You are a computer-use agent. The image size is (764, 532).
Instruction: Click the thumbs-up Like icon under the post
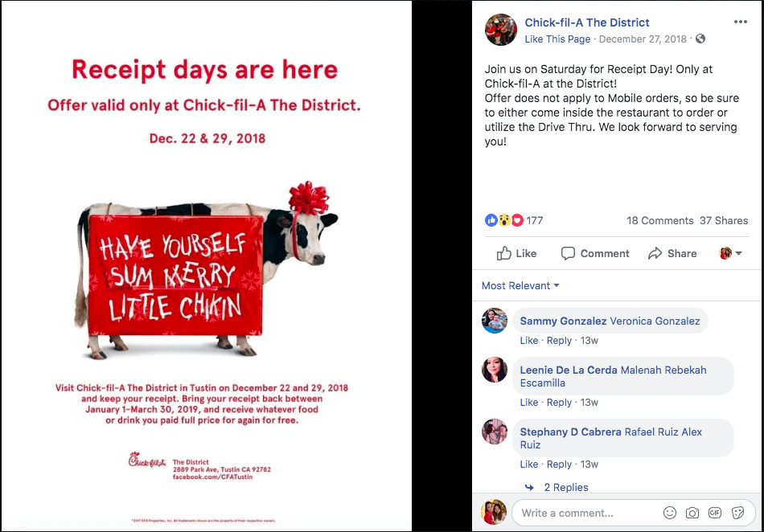coord(503,253)
